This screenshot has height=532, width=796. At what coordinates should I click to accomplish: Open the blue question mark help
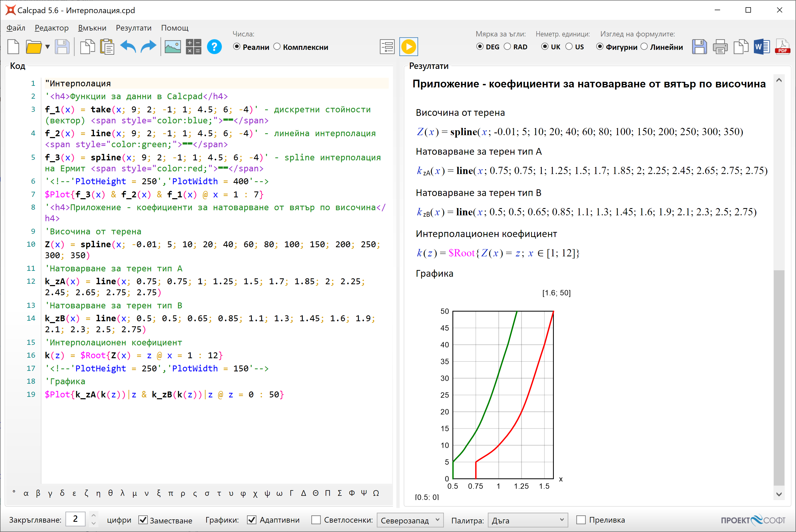tap(214, 47)
